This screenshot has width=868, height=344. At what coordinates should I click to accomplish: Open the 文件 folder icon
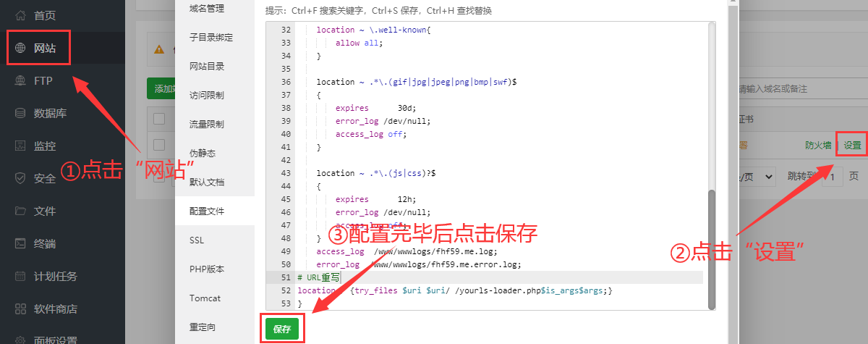click(x=20, y=211)
